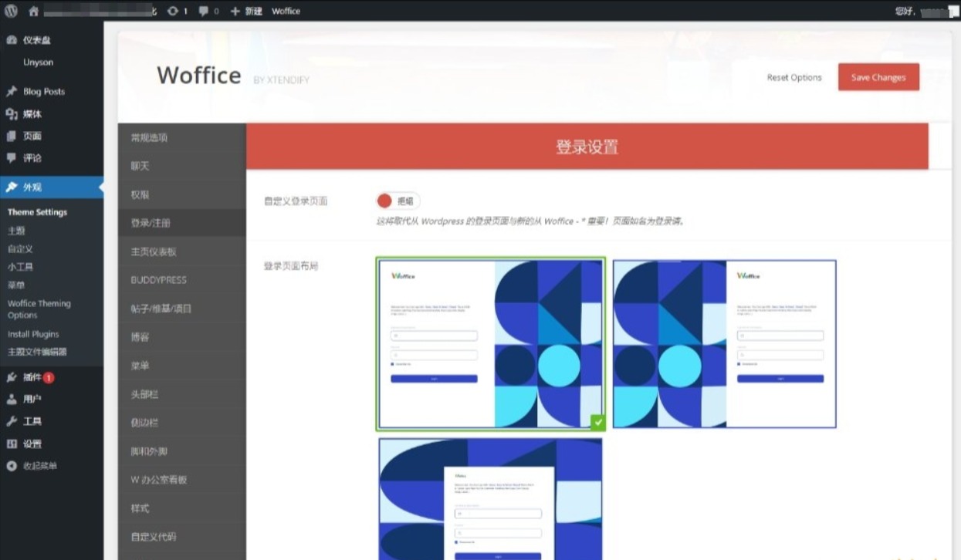This screenshot has width=961, height=560.
Task: Open the 侧边栏 settings tab
Action: 182,423
